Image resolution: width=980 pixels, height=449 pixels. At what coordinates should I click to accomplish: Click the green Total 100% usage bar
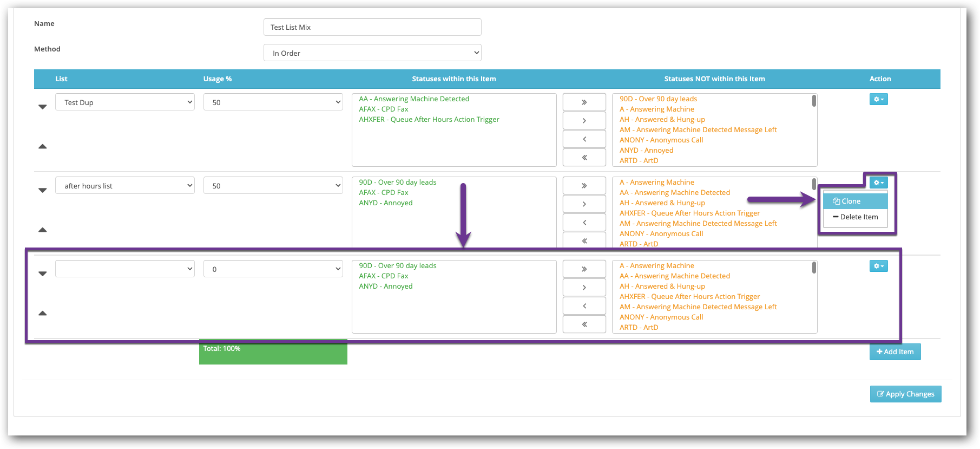point(273,352)
